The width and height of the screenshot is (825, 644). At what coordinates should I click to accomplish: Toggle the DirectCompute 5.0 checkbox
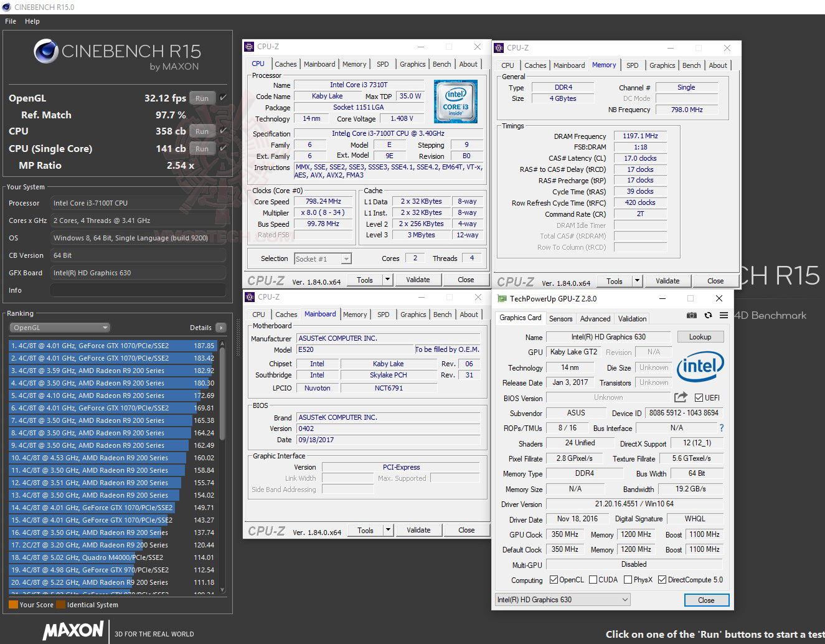click(662, 580)
